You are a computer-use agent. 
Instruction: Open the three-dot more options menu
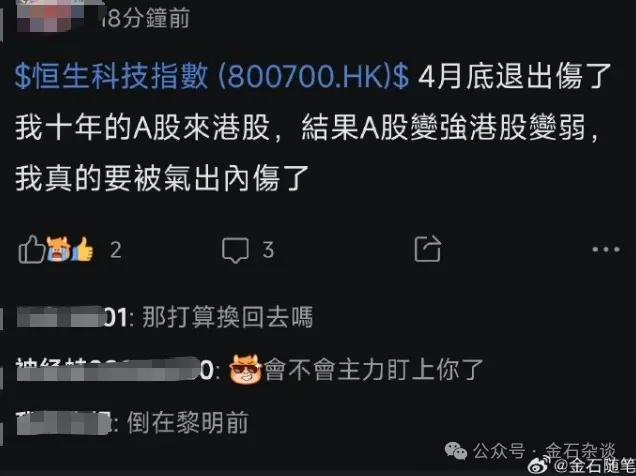(x=606, y=249)
